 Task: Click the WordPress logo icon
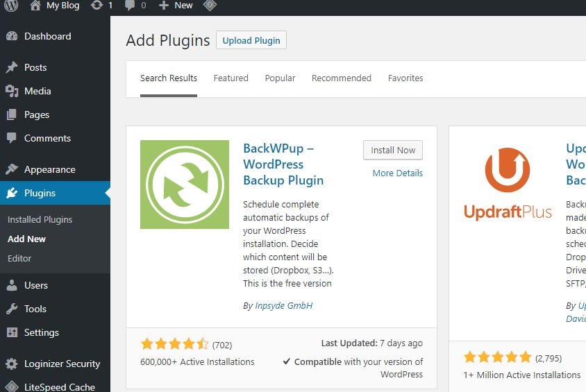click(x=11, y=6)
